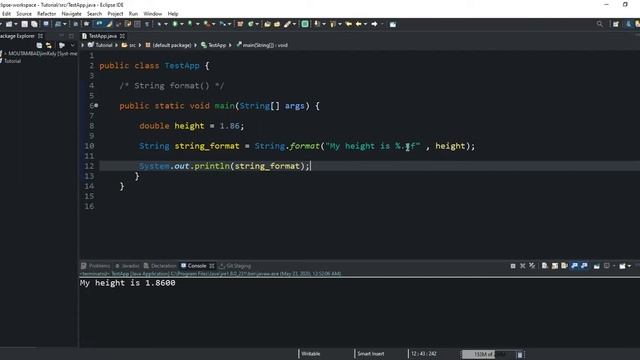Open the Back navigation history dropdown

click(x=365, y=24)
